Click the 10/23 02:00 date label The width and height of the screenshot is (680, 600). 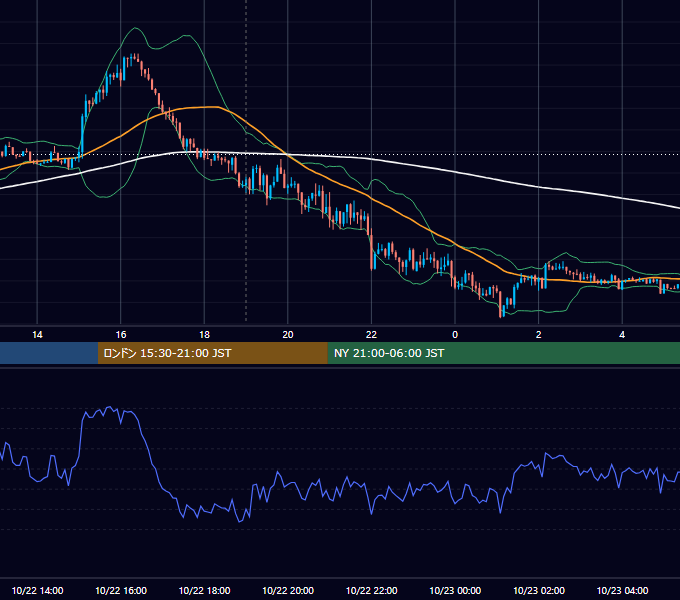pyautogui.click(x=539, y=590)
